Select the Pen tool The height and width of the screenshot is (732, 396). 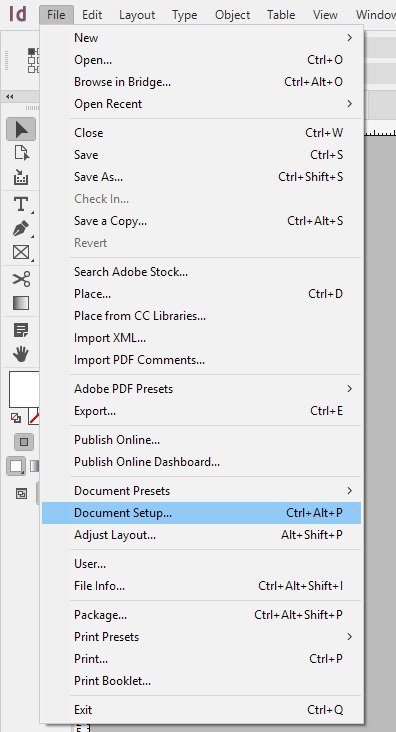click(x=21, y=228)
